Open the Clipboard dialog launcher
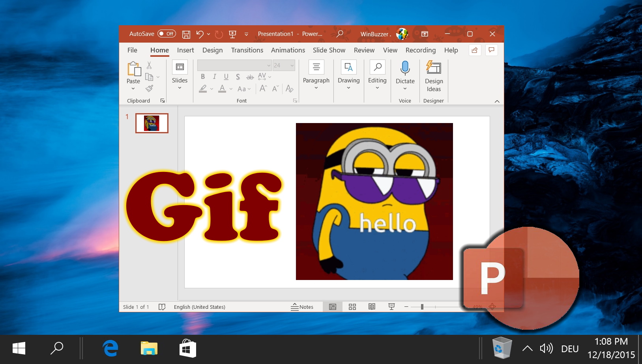Viewport: 642px width, 364px height. (x=162, y=101)
